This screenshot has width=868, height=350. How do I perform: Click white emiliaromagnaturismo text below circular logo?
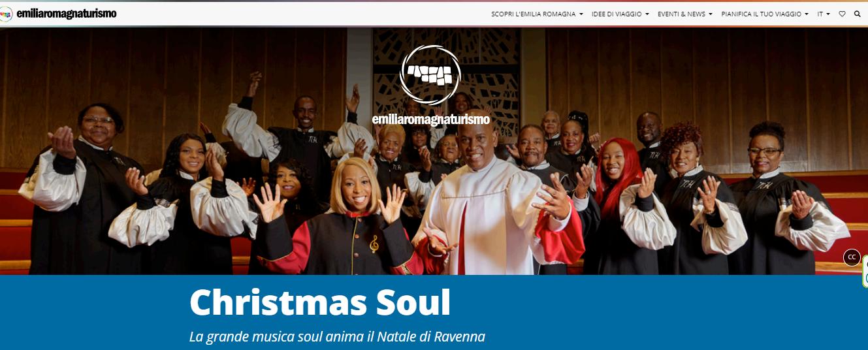pos(430,119)
